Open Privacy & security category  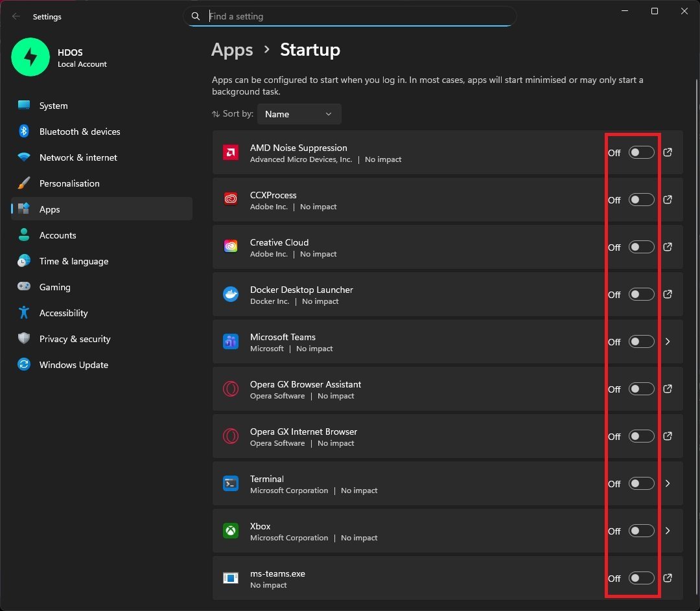coord(102,339)
